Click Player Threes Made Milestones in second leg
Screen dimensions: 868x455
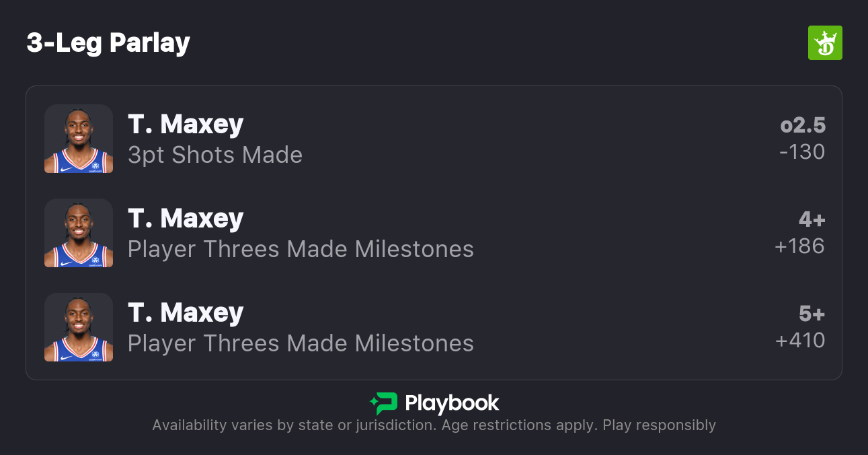[x=301, y=249]
